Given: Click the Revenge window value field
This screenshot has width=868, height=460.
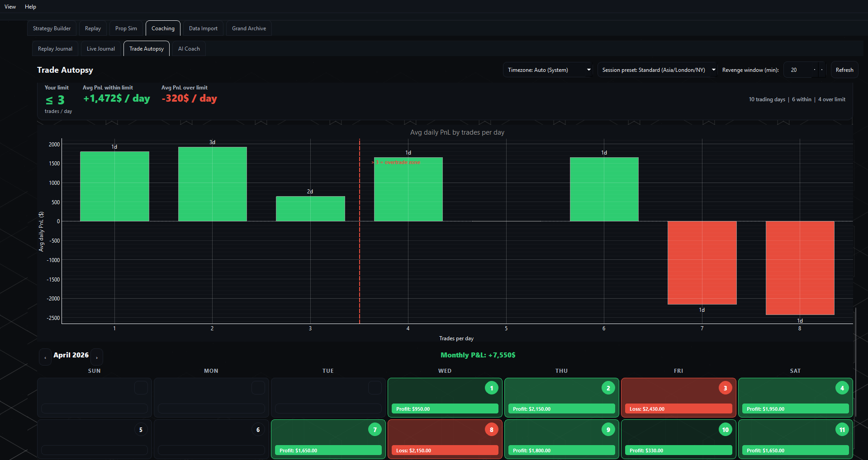Looking at the screenshot, I should click(798, 70).
